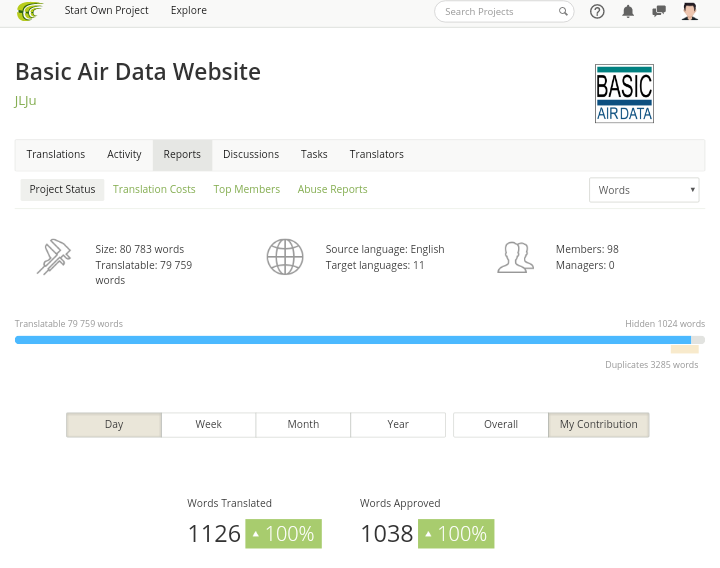Open the Top Members report

(x=247, y=190)
